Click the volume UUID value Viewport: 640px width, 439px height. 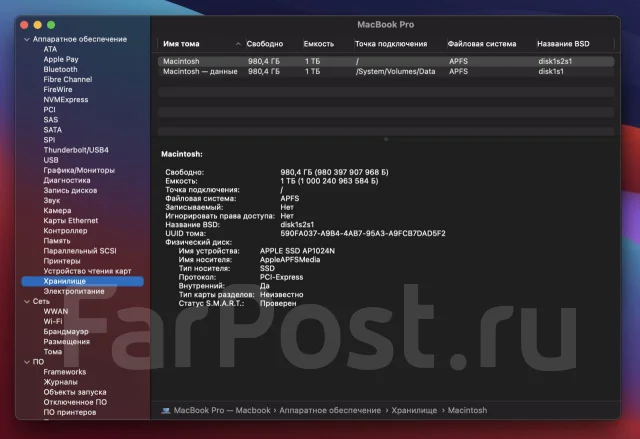pos(363,233)
